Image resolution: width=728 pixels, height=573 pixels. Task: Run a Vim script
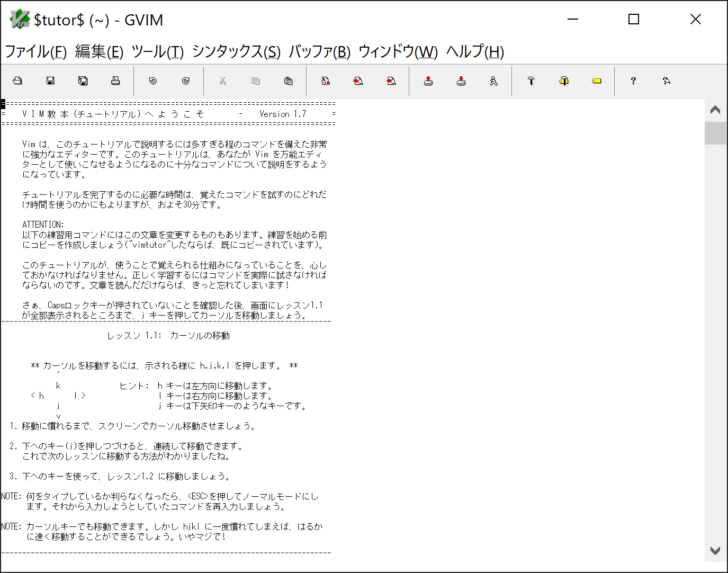click(493, 80)
